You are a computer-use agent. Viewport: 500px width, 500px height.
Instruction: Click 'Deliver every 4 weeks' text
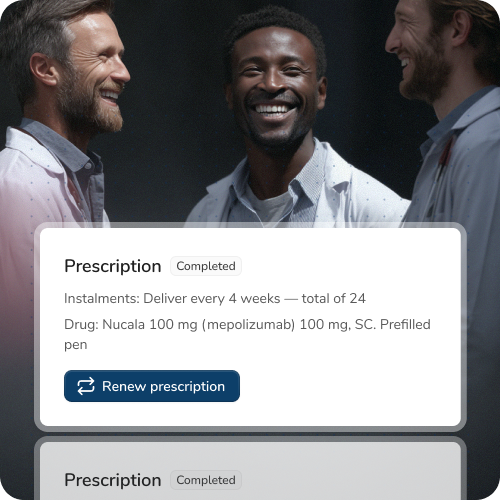212,299
